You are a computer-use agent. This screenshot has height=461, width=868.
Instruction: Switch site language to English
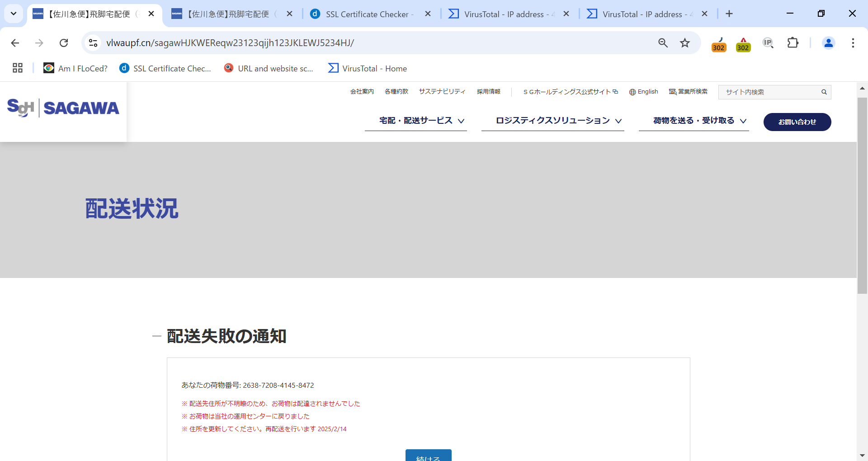[644, 92]
